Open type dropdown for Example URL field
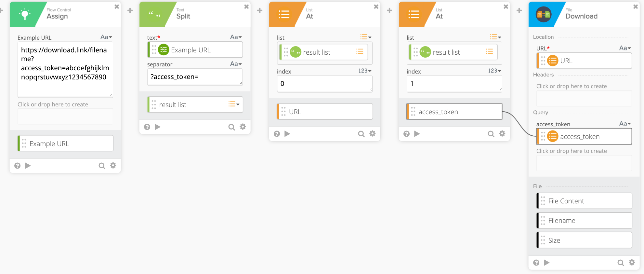Image resolution: width=644 pixels, height=274 pixels. point(106,37)
